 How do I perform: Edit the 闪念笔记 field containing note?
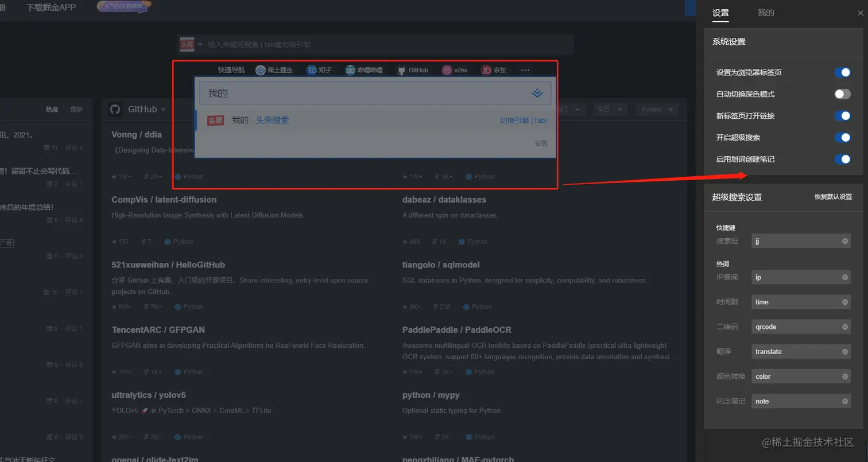[x=801, y=401]
